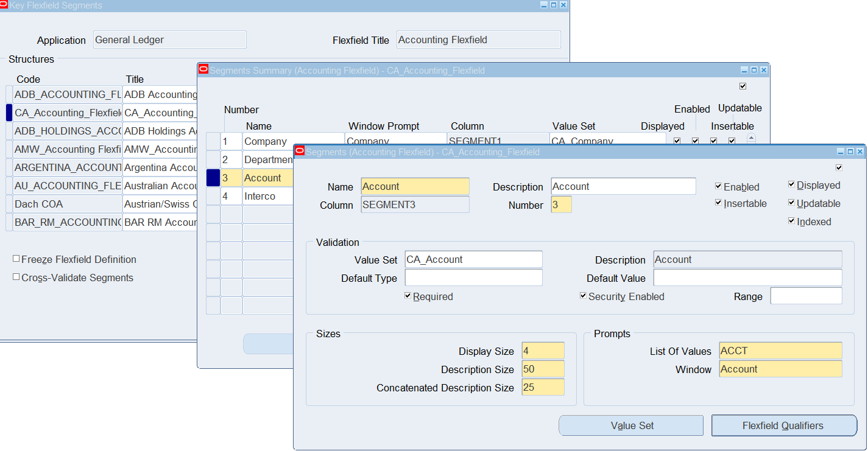This screenshot has width=868, height=451.
Task: Check Freeze Flexfield Definition
Action: coord(16,259)
